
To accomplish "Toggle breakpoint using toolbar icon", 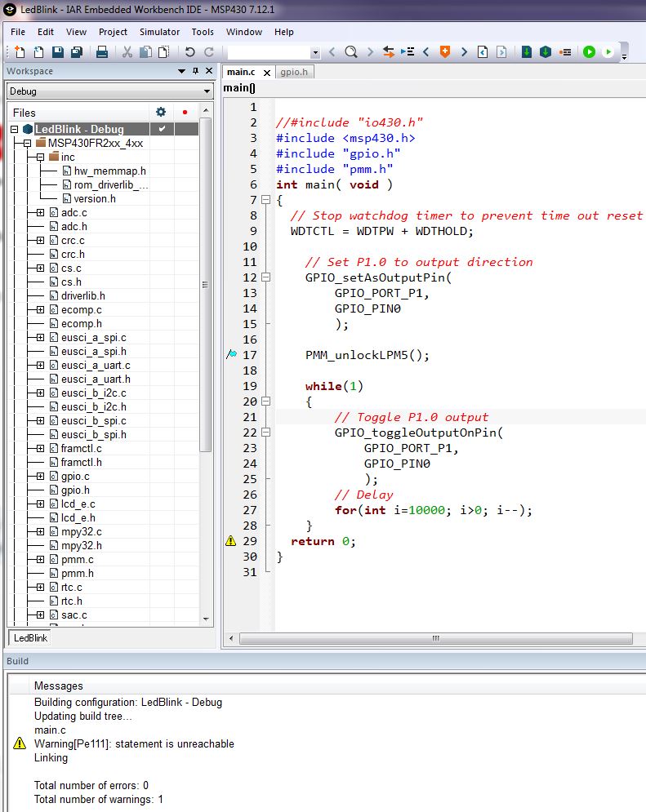I will click(x=565, y=51).
